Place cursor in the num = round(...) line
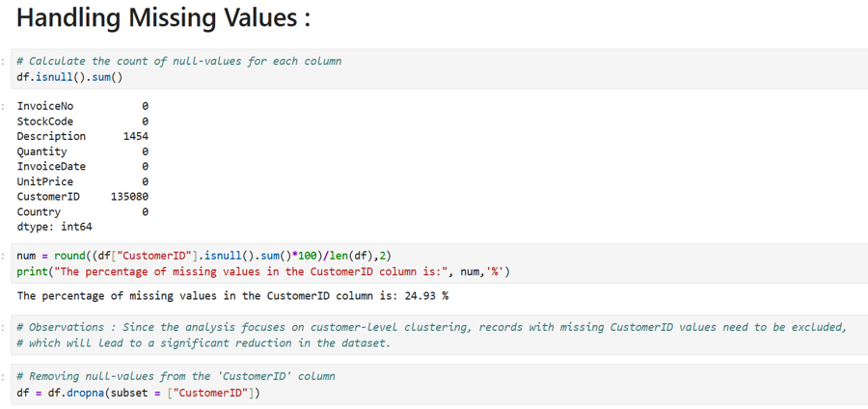The image size is (868, 409). tap(203, 256)
